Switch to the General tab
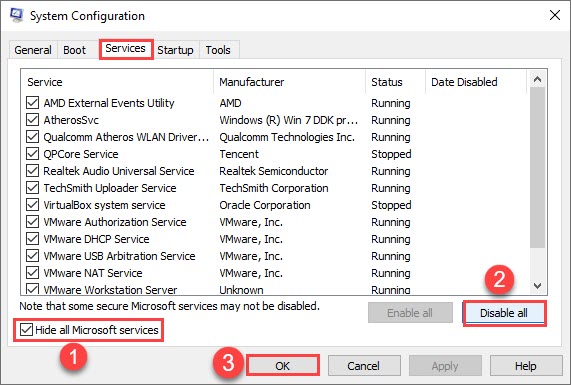The image size is (571, 385). pos(33,50)
